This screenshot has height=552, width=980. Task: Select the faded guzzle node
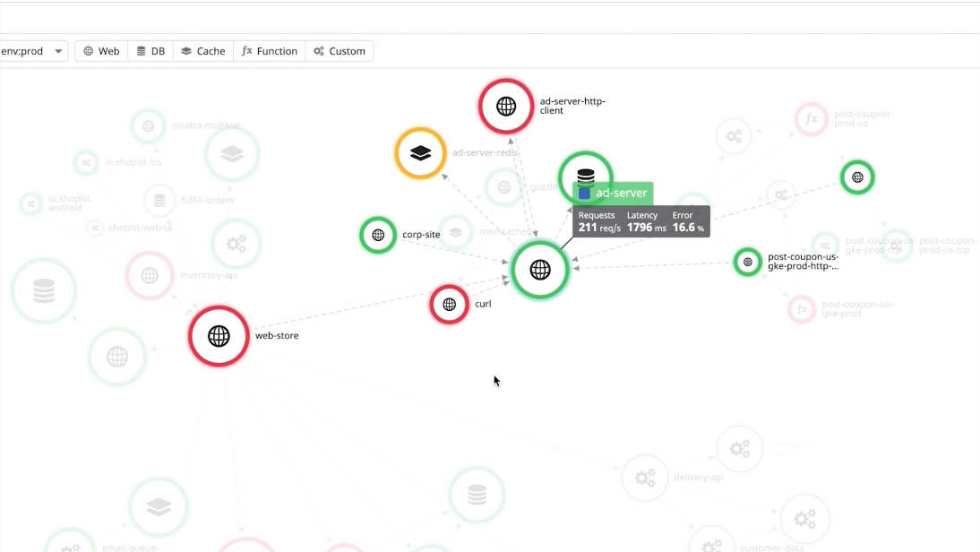[x=504, y=187]
